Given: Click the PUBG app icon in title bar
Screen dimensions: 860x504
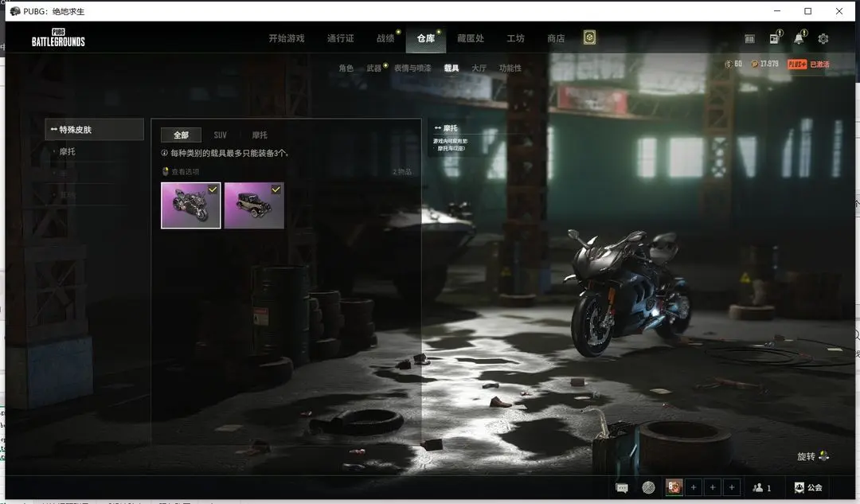Looking at the screenshot, I should coord(15,11).
